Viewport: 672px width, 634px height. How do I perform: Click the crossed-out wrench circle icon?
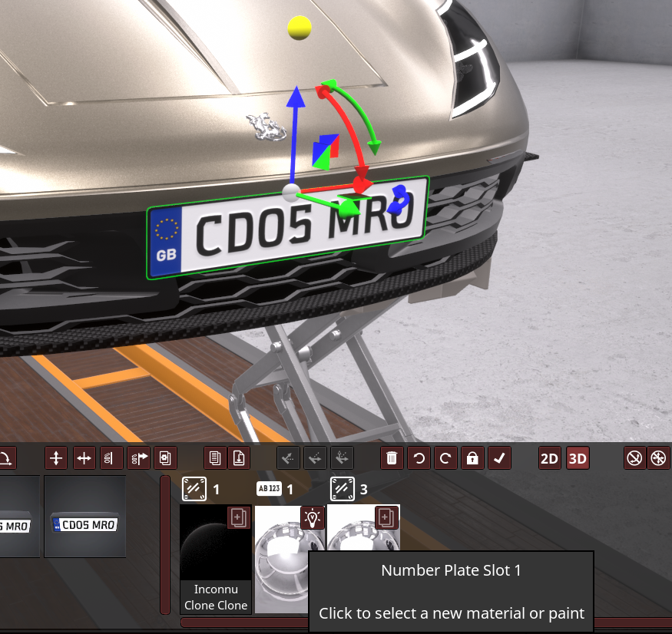click(x=634, y=458)
